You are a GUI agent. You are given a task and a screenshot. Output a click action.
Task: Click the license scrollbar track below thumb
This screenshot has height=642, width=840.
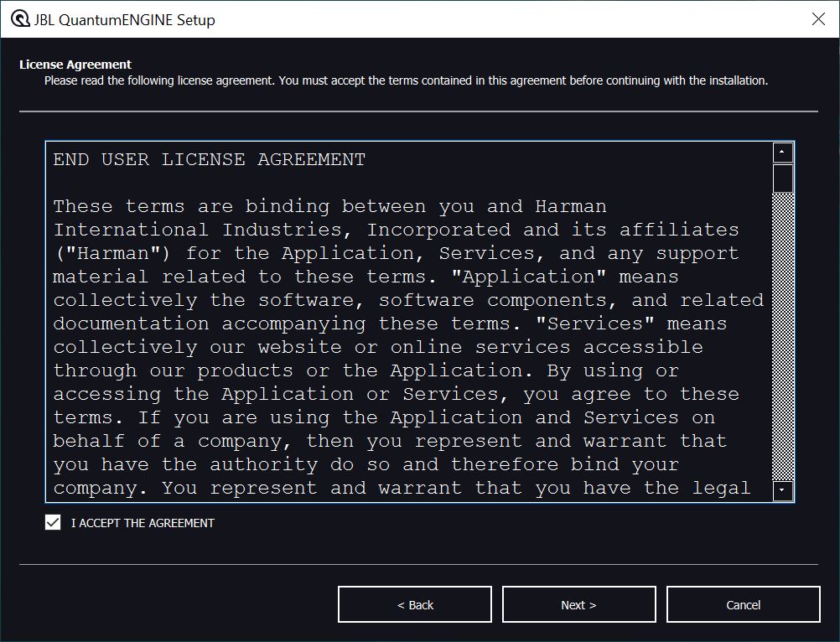coord(783,337)
